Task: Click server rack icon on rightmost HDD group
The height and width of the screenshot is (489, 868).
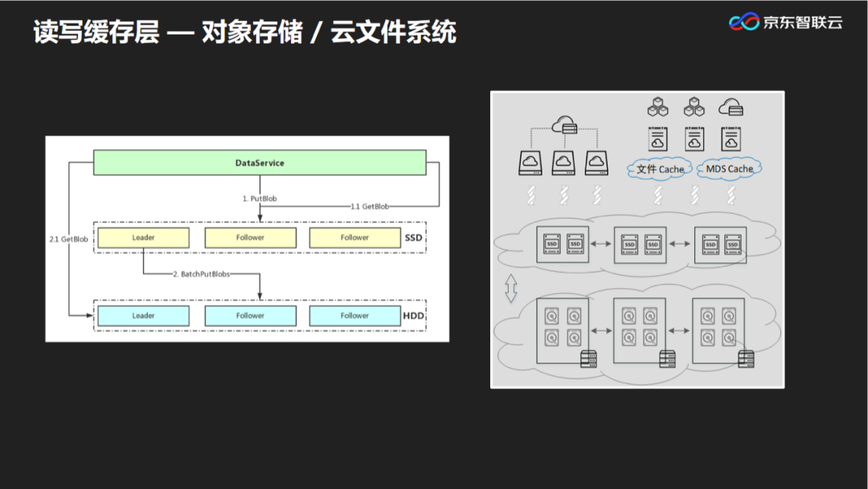Action: click(746, 359)
